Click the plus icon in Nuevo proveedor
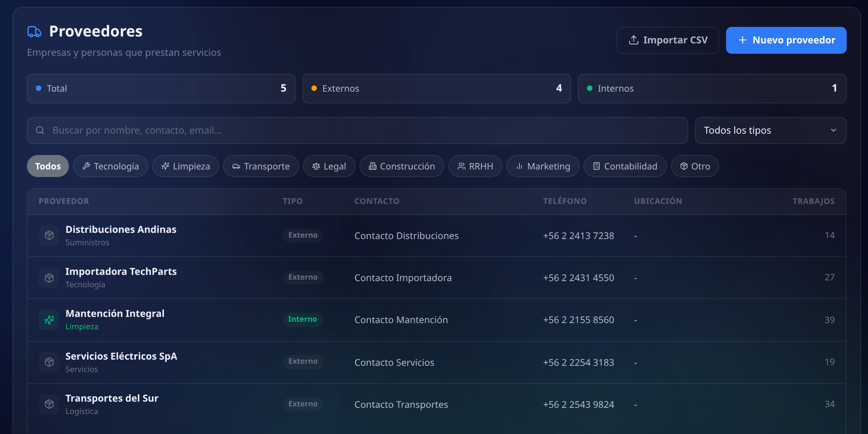 pos(743,40)
